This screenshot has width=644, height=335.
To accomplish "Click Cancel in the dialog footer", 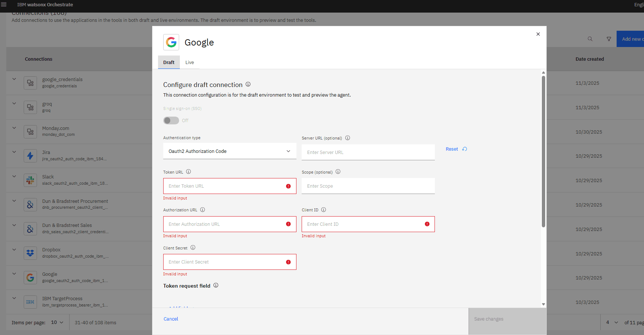I will pyautogui.click(x=171, y=319).
